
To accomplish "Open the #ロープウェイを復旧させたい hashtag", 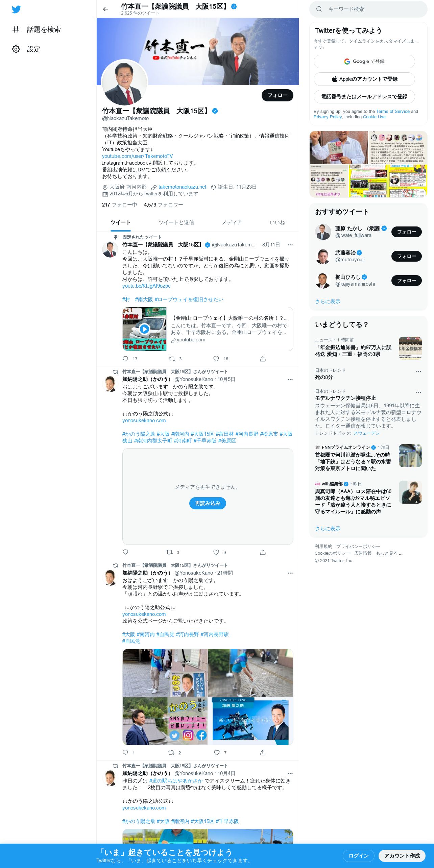I will 189,299.
